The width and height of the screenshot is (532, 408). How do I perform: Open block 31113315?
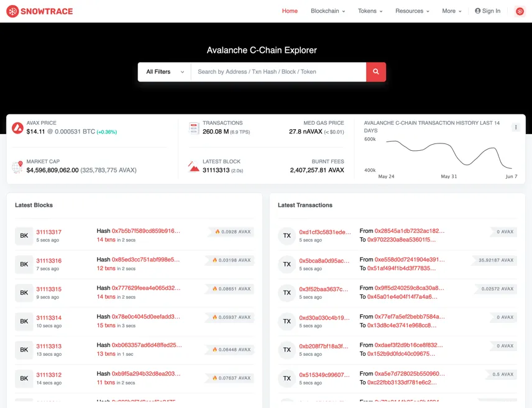(49, 289)
